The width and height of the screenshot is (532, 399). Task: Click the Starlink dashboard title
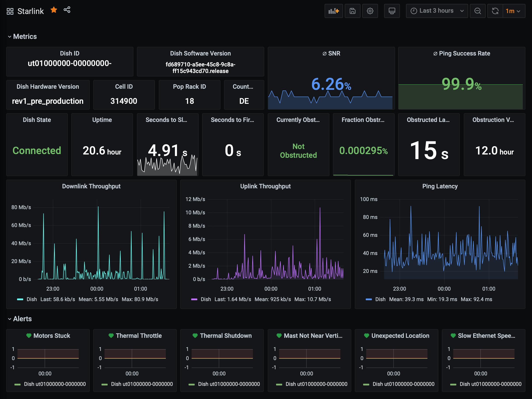(31, 11)
